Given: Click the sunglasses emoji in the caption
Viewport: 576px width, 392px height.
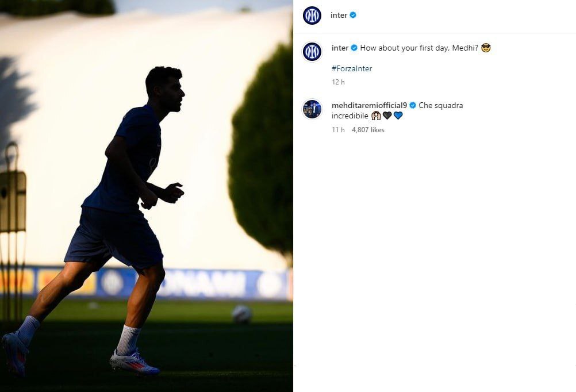Looking at the screenshot, I should click(x=486, y=48).
